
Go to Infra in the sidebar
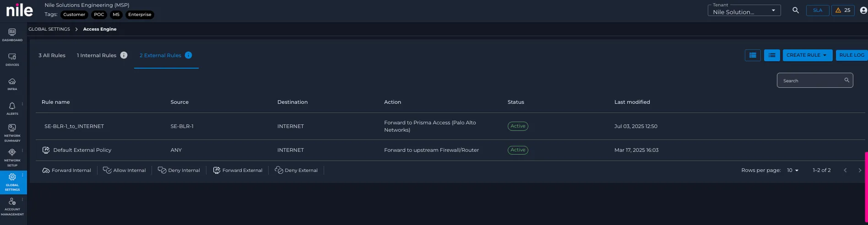pyautogui.click(x=12, y=84)
